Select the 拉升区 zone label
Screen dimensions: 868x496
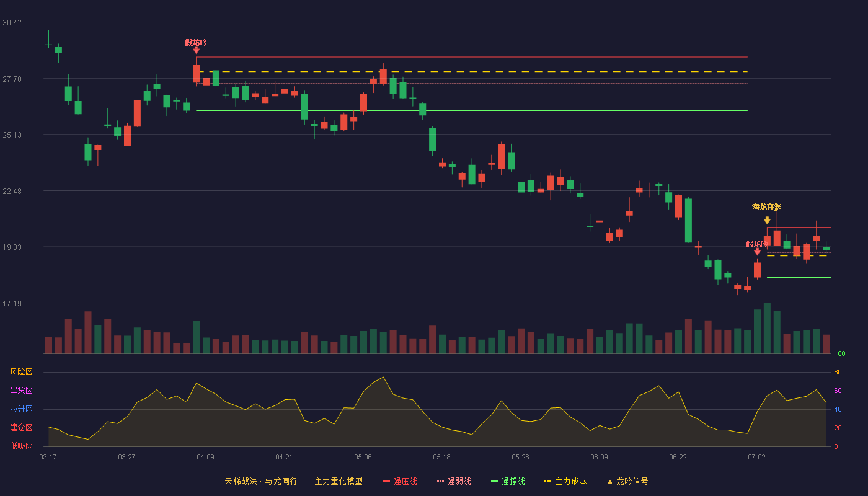pos(21,409)
